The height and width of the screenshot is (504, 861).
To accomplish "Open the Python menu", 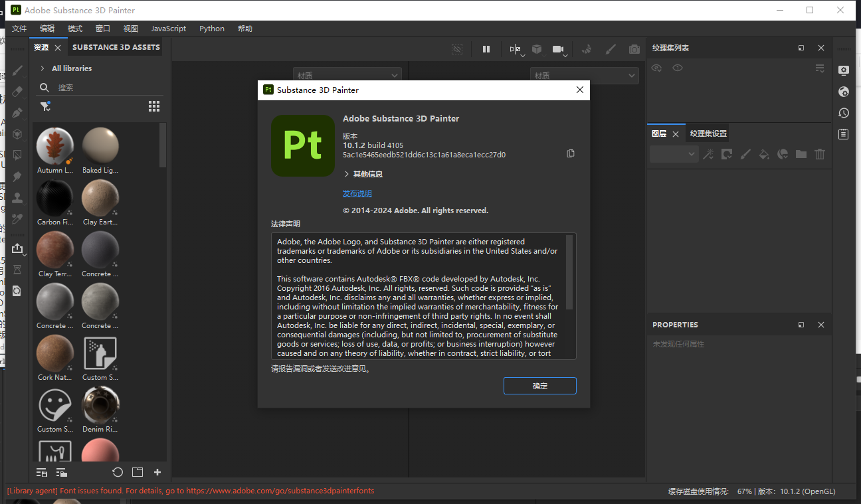I will click(212, 29).
